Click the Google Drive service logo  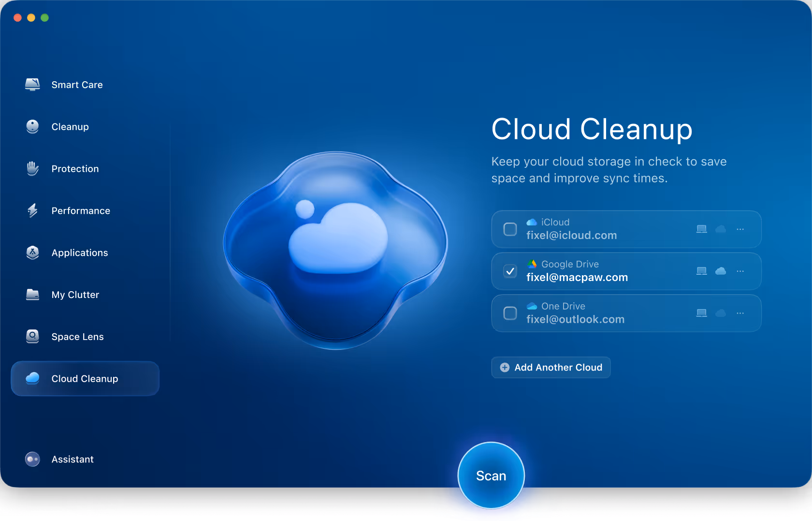(532, 264)
